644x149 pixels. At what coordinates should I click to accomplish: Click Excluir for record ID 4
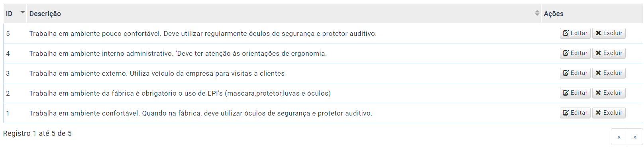pos(609,53)
